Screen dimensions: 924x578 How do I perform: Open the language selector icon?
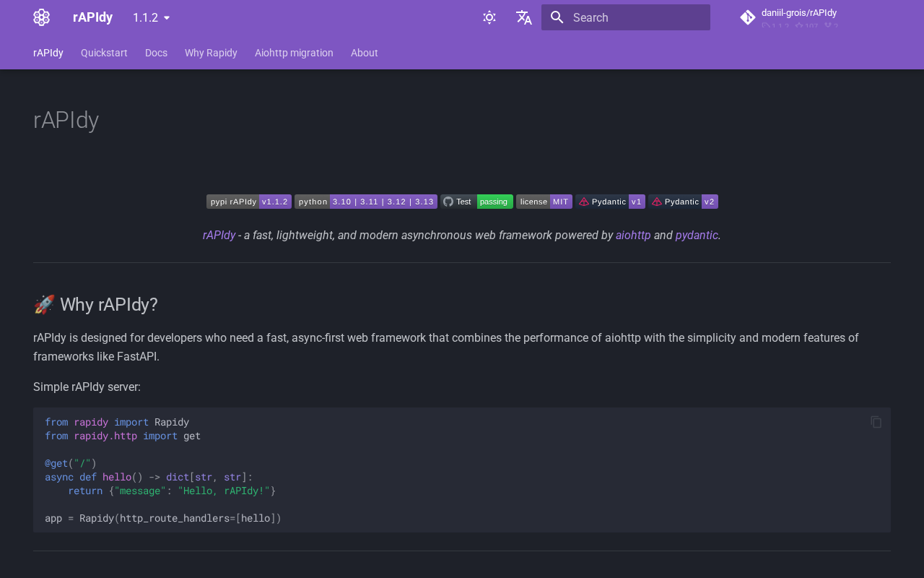[524, 17]
